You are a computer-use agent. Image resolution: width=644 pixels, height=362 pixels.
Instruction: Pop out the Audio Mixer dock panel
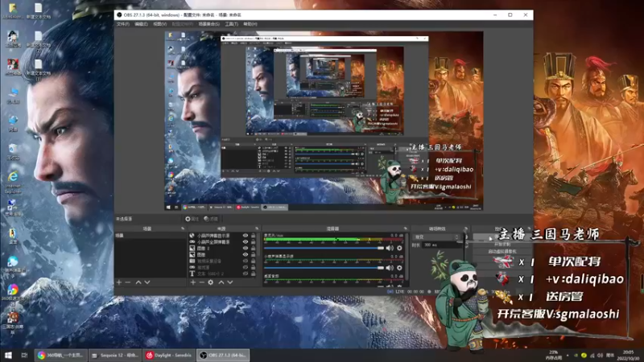click(x=406, y=228)
